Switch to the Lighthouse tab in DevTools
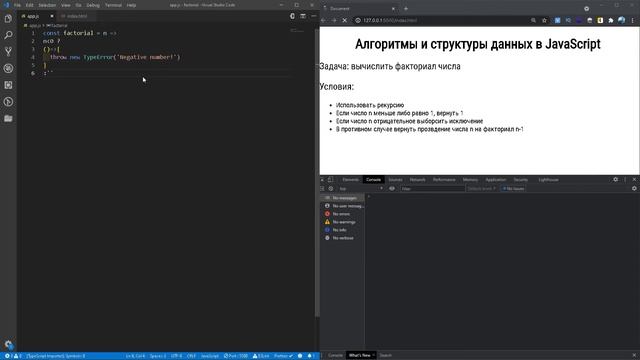 (x=548, y=180)
